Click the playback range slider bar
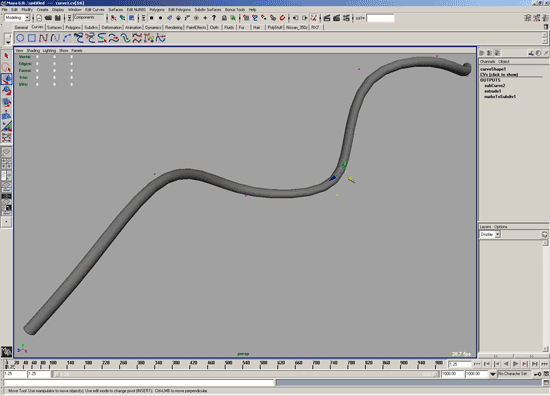The height and width of the screenshot is (396, 550). pos(245,374)
